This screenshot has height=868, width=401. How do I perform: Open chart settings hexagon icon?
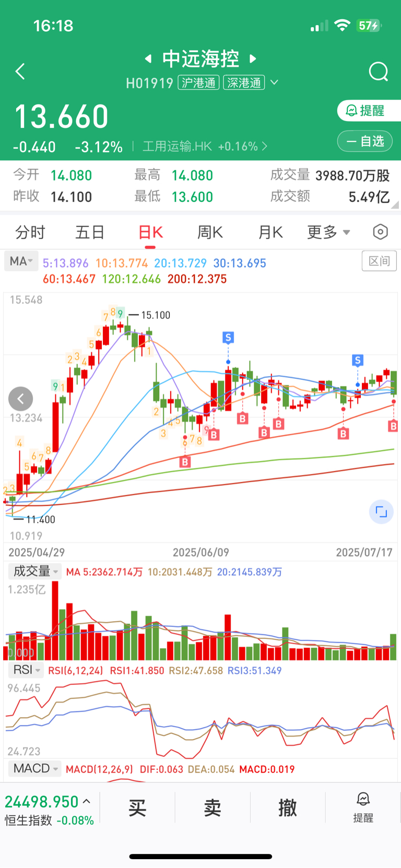click(x=381, y=232)
